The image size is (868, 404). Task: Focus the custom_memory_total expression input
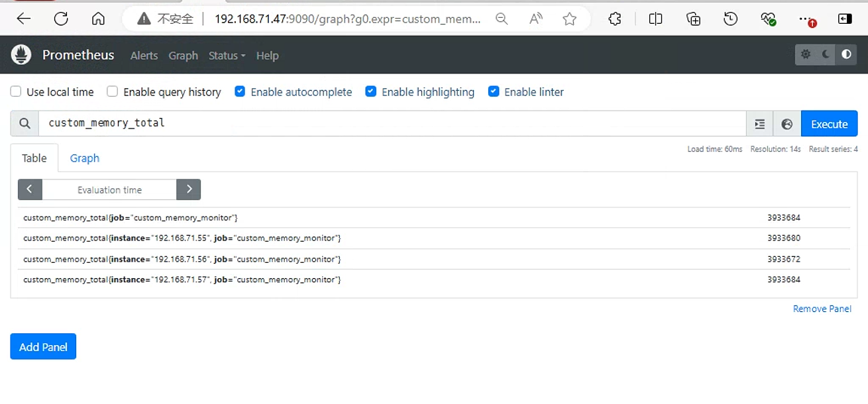click(392, 124)
